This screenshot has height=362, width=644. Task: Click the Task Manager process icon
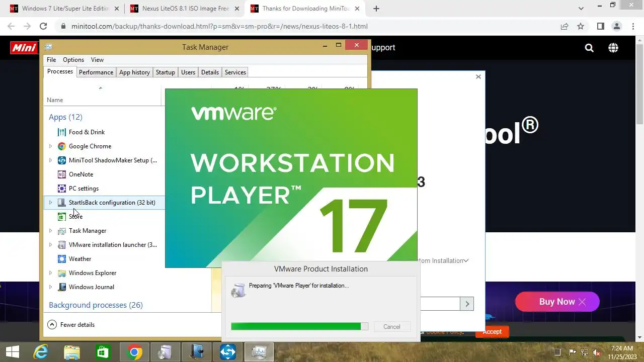click(61, 231)
